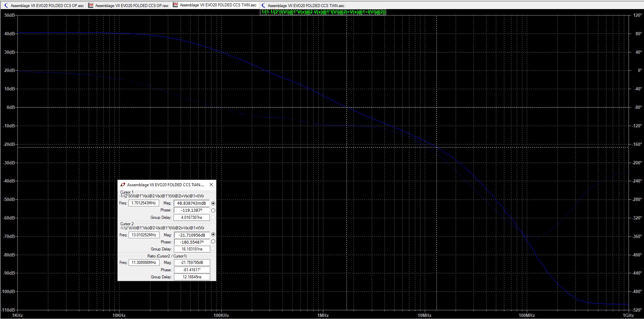Select Cursor 1 Phase radio button
This screenshot has width=644, height=319.
213,210
